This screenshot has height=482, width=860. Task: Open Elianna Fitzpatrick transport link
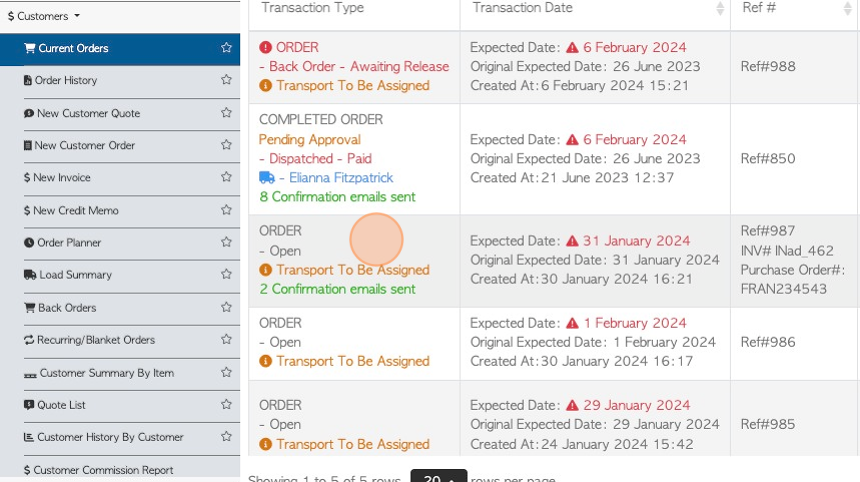coord(341,178)
